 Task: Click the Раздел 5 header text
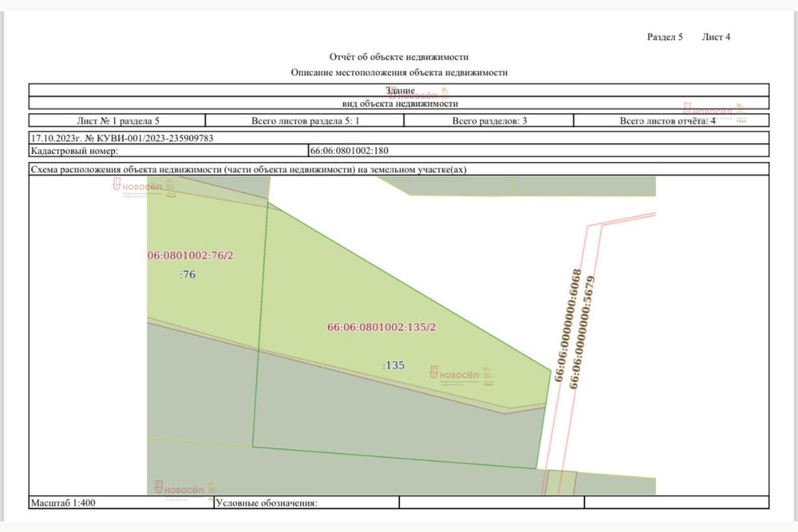coord(665,37)
